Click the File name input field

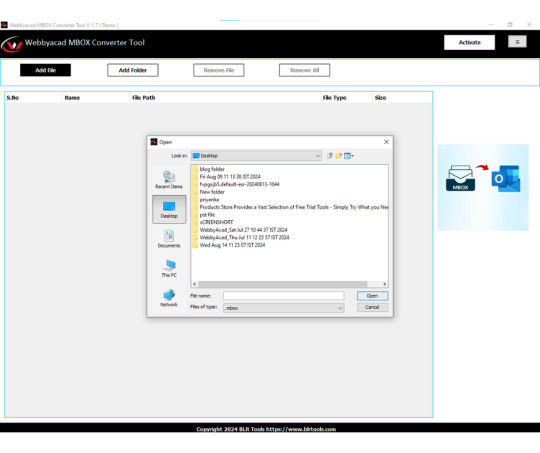pos(283,296)
